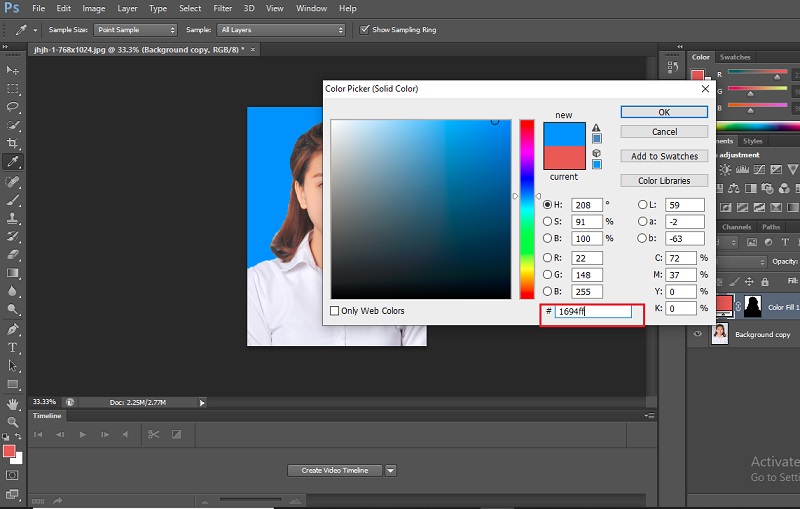The image size is (800, 509).
Task: Select the Quick Selection tool
Action: (13, 125)
